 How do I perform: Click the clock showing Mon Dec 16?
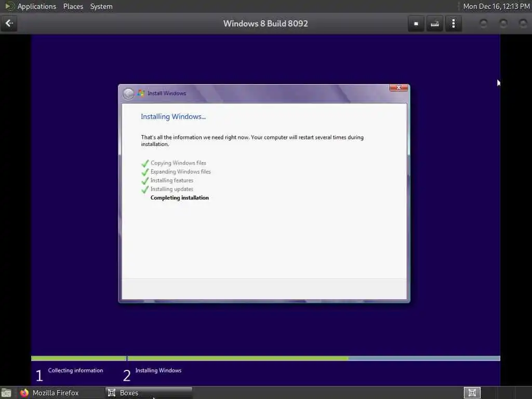click(496, 6)
